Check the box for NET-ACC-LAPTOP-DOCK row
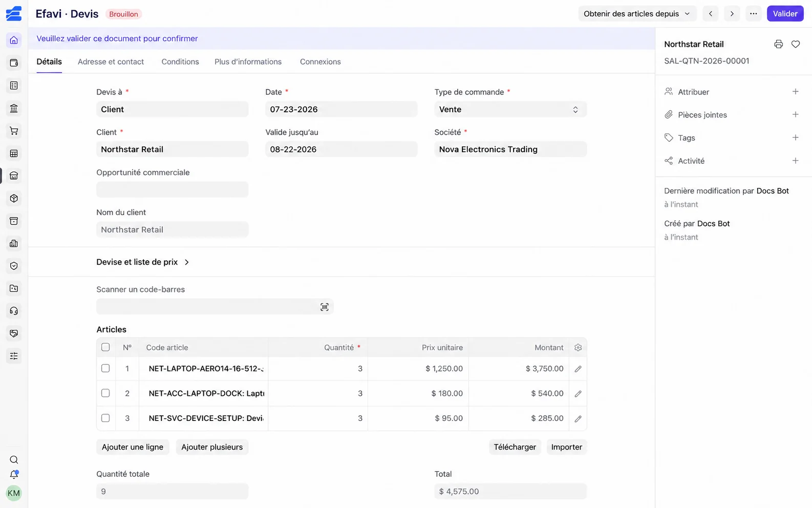 click(x=105, y=393)
